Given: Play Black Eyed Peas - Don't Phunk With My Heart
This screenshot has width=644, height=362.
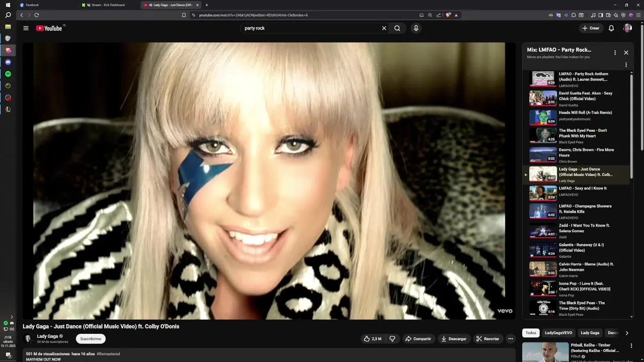Looking at the screenshot, I should pos(576,136).
